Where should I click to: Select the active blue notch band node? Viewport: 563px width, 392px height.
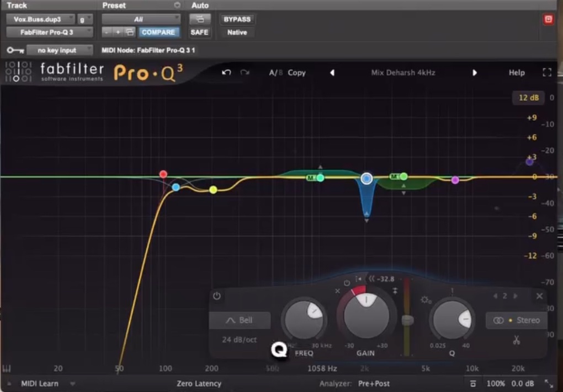[x=367, y=178]
